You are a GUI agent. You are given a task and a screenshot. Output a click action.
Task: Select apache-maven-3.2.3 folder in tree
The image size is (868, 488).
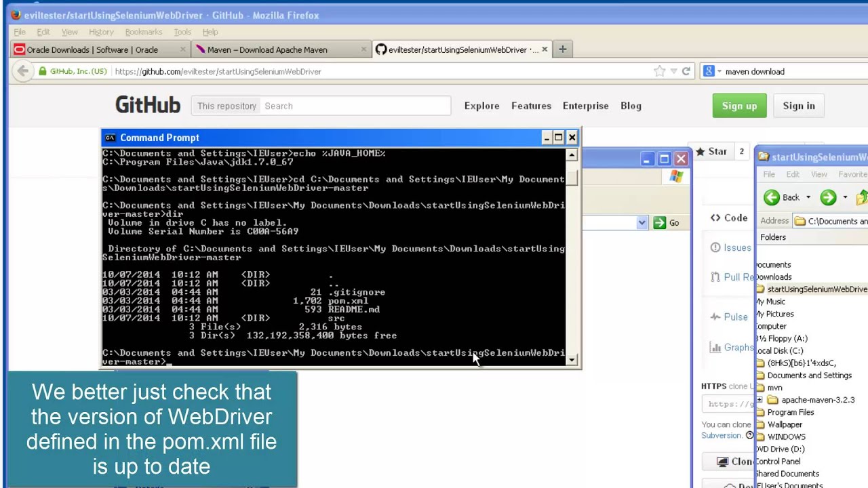[818, 400]
